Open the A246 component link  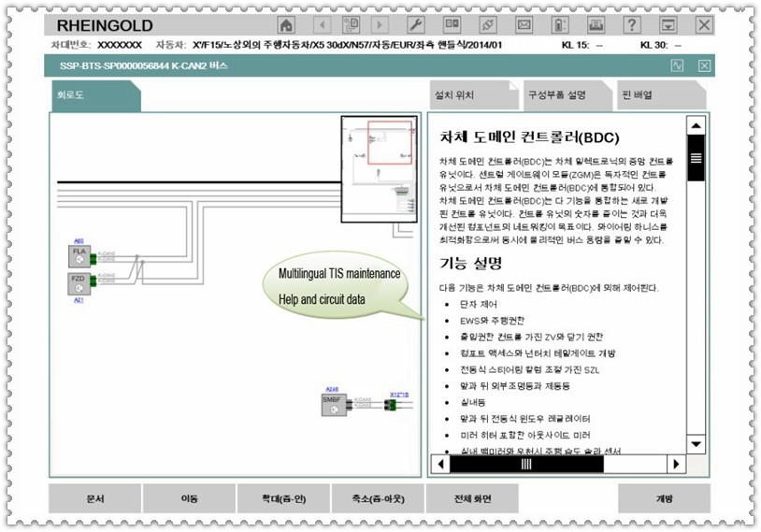pyautogui.click(x=331, y=388)
